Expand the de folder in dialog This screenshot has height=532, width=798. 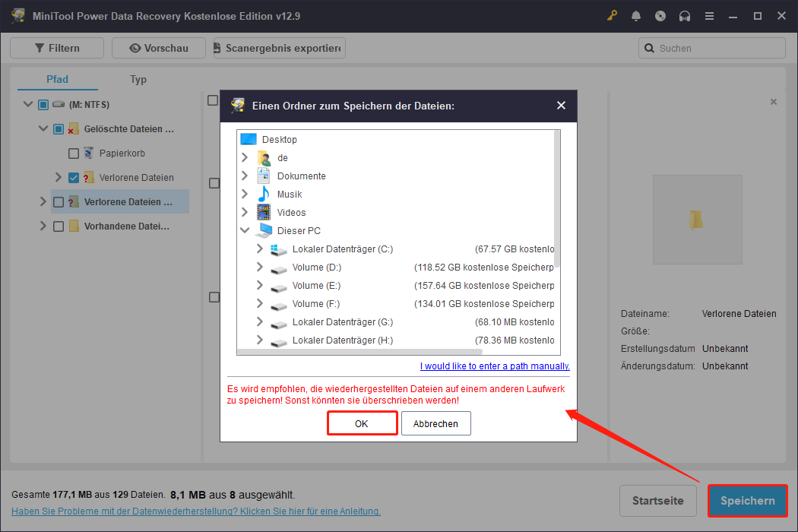point(245,157)
